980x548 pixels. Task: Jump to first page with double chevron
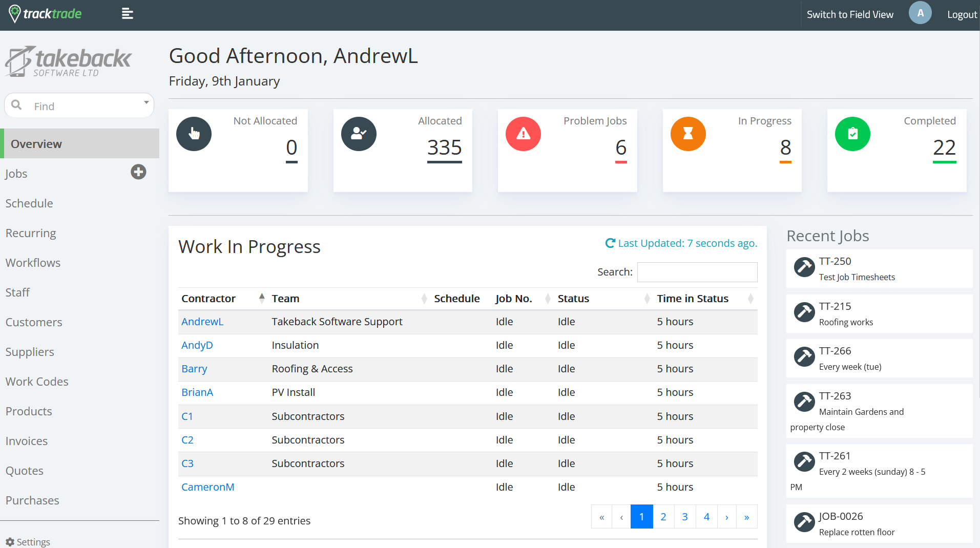[x=602, y=517]
